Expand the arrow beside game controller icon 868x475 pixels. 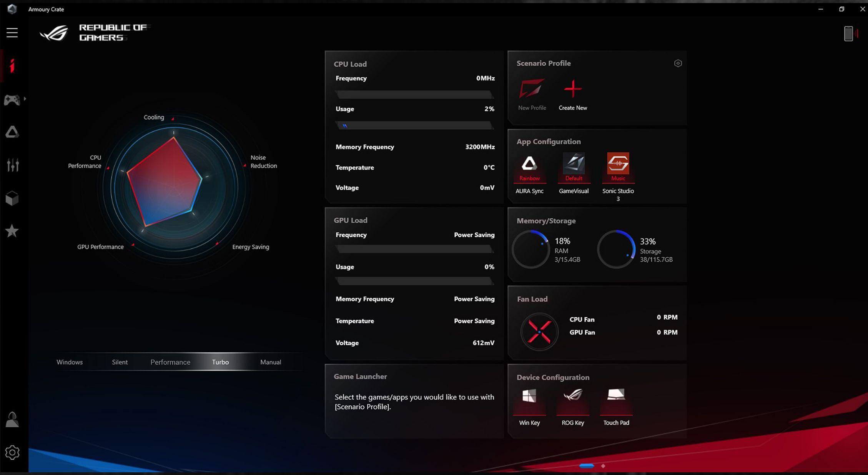coord(25,99)
